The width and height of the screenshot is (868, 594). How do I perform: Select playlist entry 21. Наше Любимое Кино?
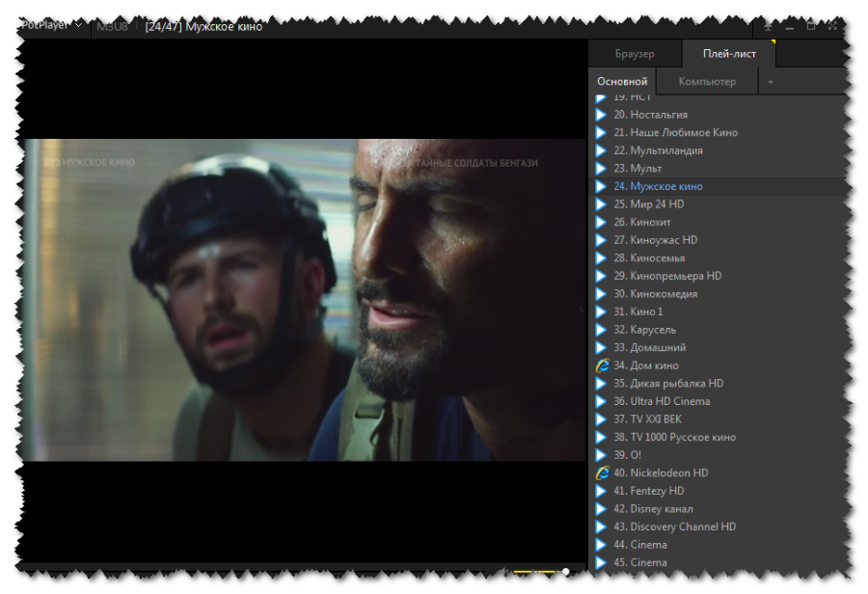[x=719, y=132]
